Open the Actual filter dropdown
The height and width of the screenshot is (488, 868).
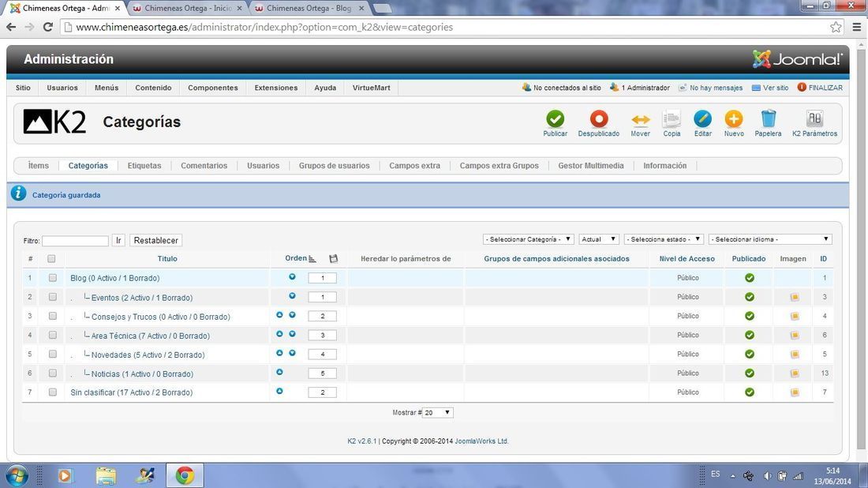(599, 239)
